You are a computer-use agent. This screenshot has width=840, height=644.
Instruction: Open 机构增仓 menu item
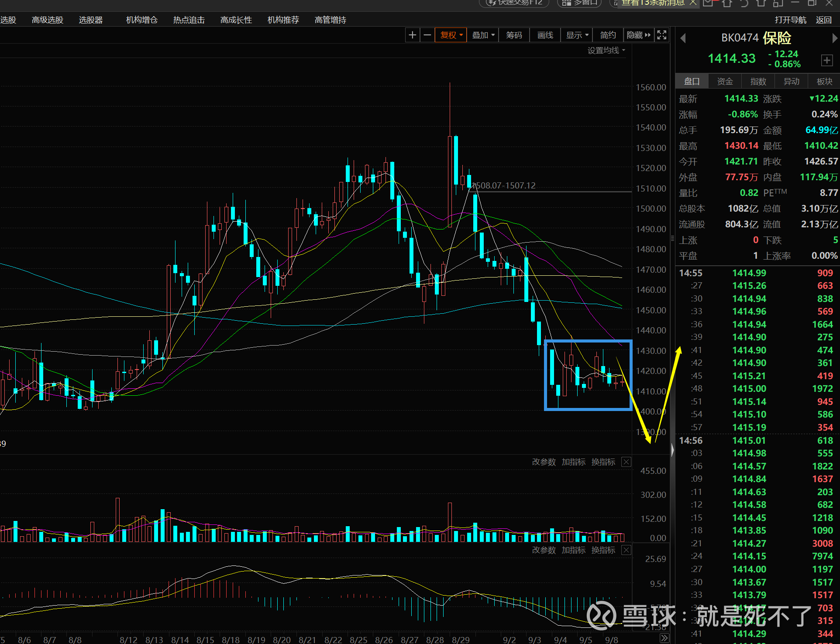click(x=141, y=20)
